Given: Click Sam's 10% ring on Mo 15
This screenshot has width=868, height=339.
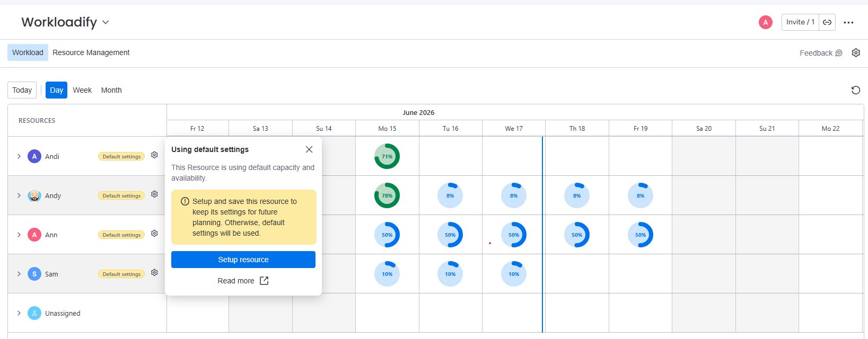Looking at the screenshot, I should (387, 274).
